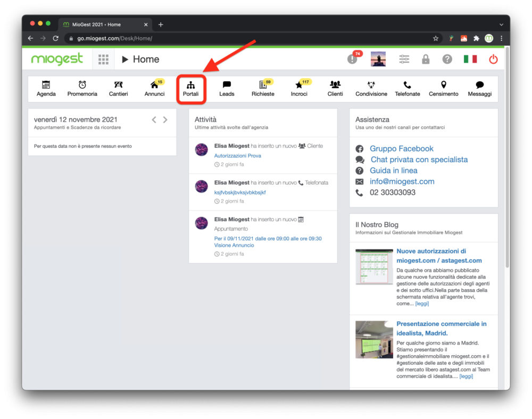Click Elisa Miogest avatar on Cliente activity
Image resolution: width=532 pixels, height=419 pixels.
[x=201, y=149]
